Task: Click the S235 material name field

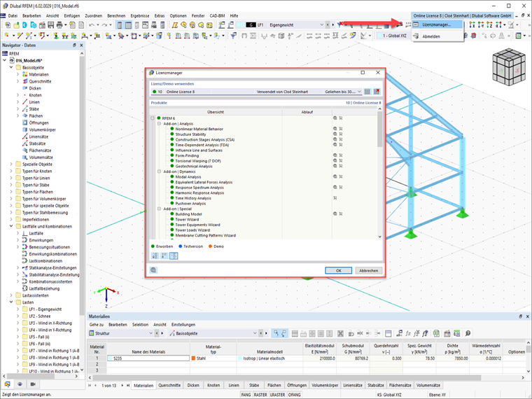Action: (148, 358)
